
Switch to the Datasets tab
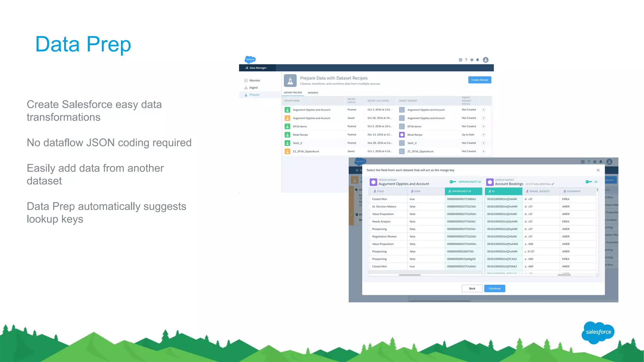coord(313,93)
